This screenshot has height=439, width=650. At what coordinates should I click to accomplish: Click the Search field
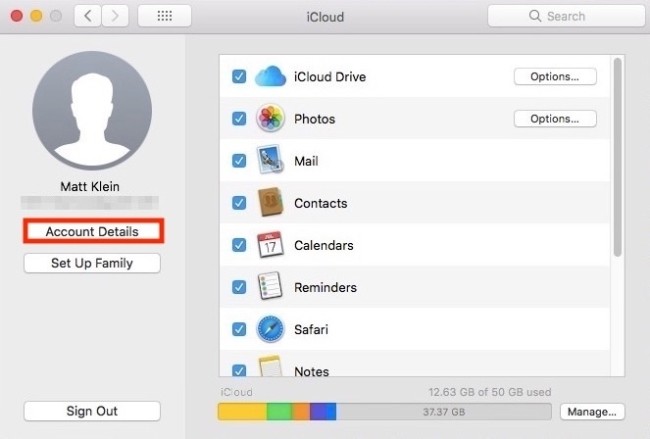tap(566, 16)
